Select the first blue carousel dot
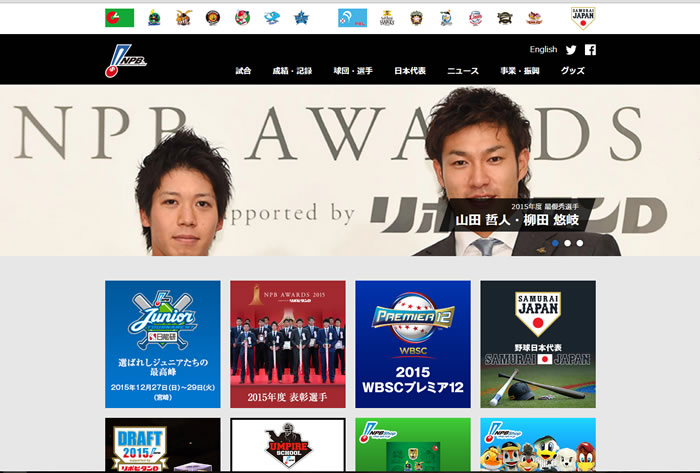This screenshot has width=700, height=473. pos(555,243)
